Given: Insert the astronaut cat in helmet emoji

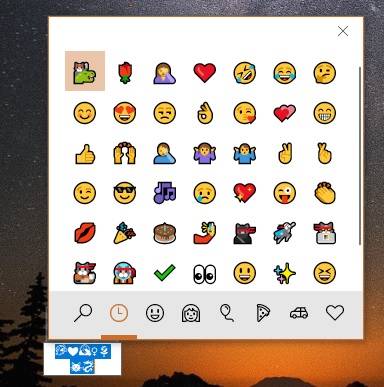Looking at the screenshot, I should [x=125, y=273].
